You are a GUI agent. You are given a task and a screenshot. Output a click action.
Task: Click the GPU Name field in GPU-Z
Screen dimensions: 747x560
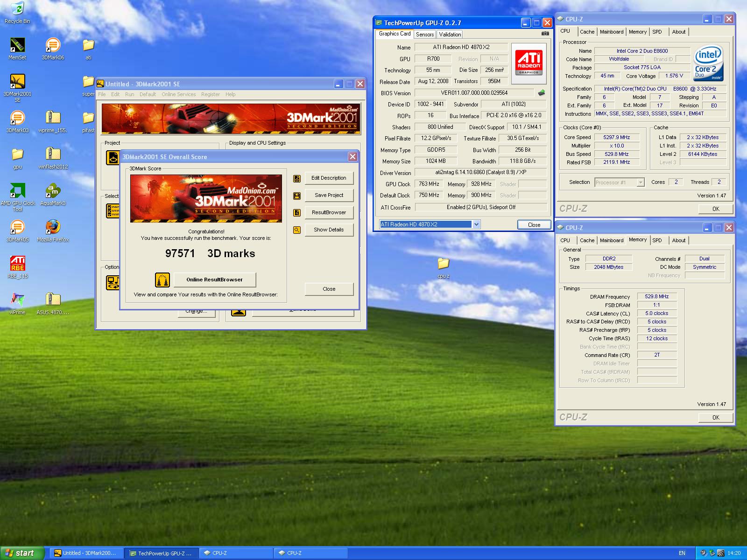click(461, 47)
